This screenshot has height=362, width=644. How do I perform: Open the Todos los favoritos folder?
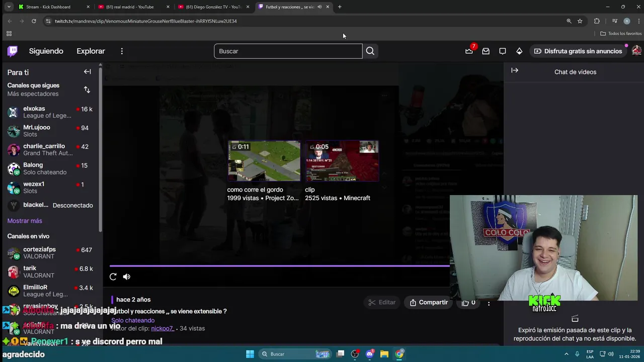(621, 34)
